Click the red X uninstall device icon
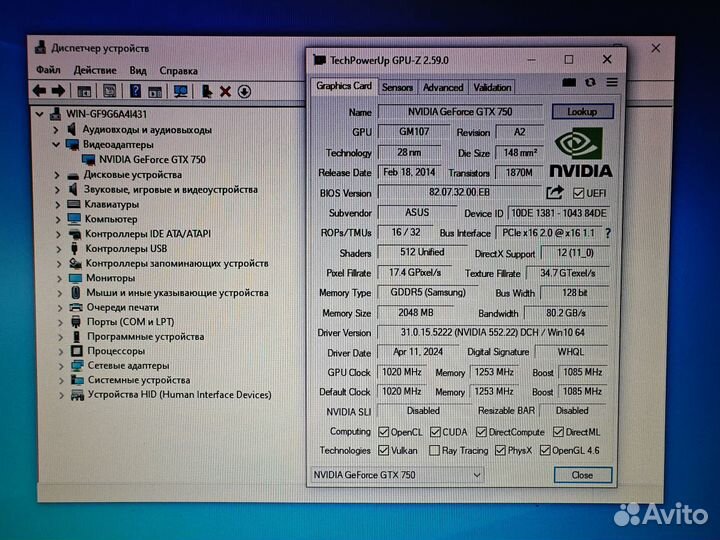Image resolution: width=720 pixels, height=540 pixels. point(225,92)
